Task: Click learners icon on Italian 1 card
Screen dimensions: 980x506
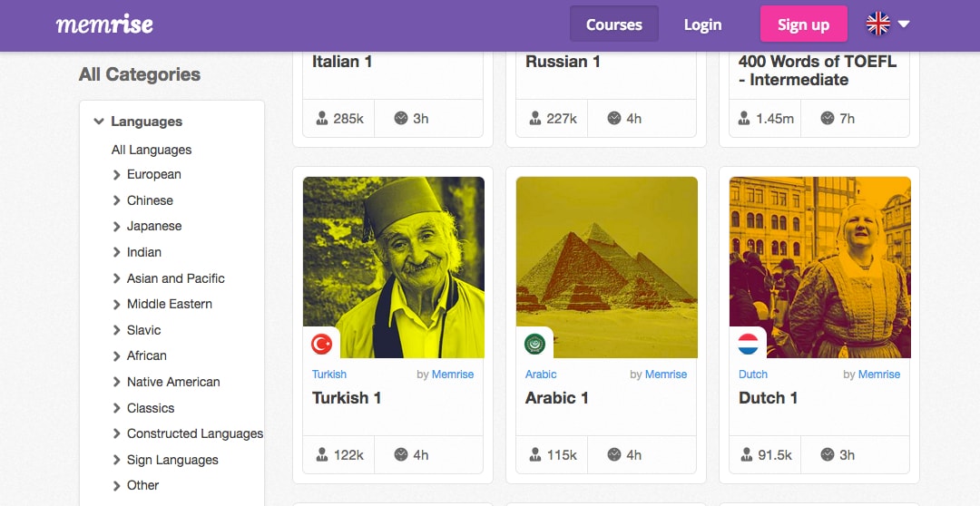Action: 322,118
